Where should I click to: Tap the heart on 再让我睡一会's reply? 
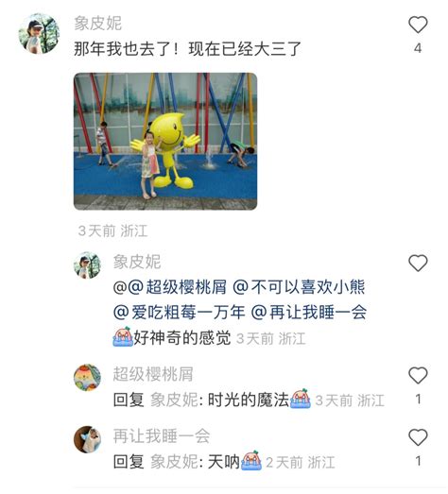(418, 437)
